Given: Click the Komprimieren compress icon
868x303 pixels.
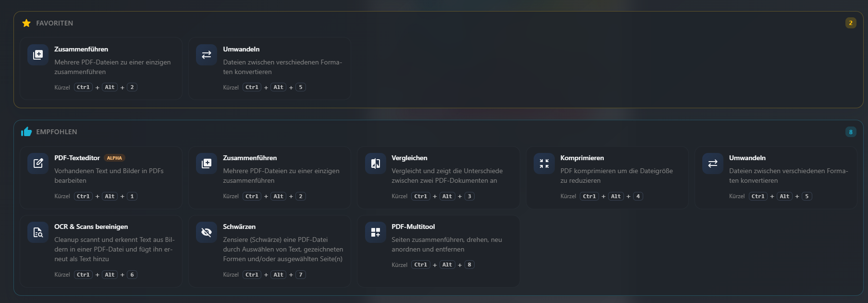Looking at the screenshot, I should [544, 164].
